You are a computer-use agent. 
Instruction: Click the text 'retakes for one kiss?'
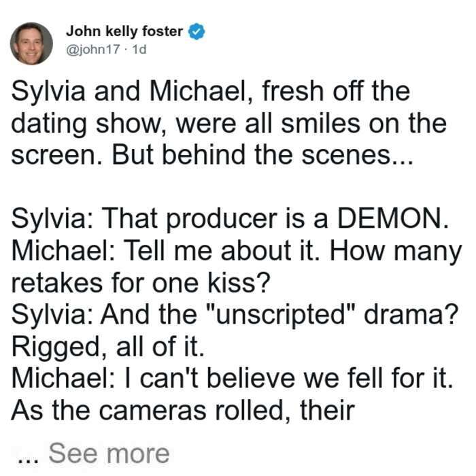[x=141, y=283]
